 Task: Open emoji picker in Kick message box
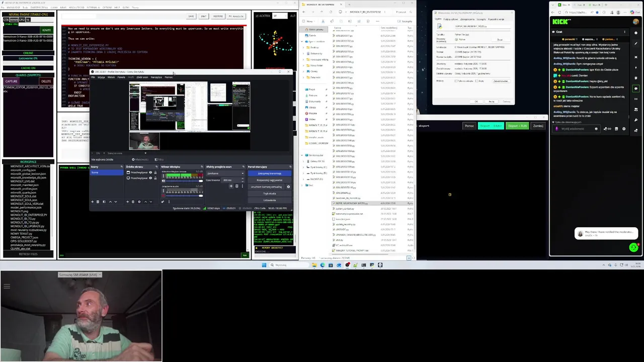click(x=596, y=129)
